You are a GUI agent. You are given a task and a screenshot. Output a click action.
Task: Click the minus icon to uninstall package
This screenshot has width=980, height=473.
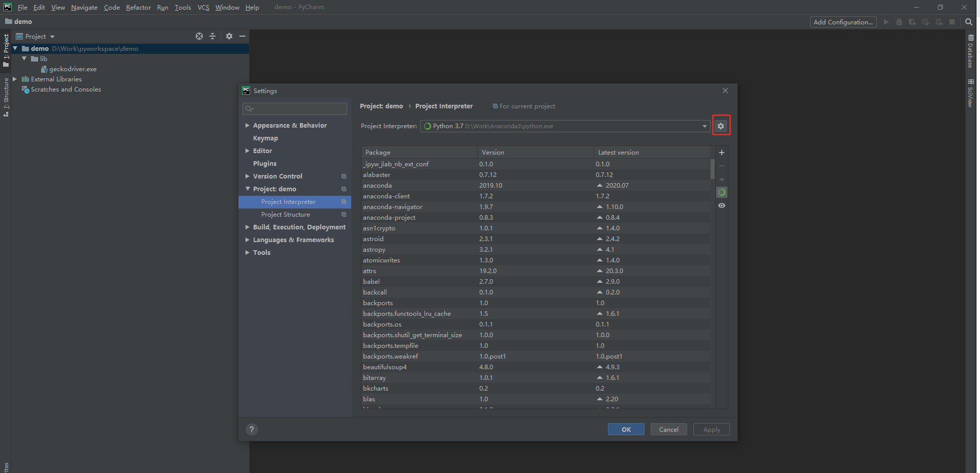(722, 166)
